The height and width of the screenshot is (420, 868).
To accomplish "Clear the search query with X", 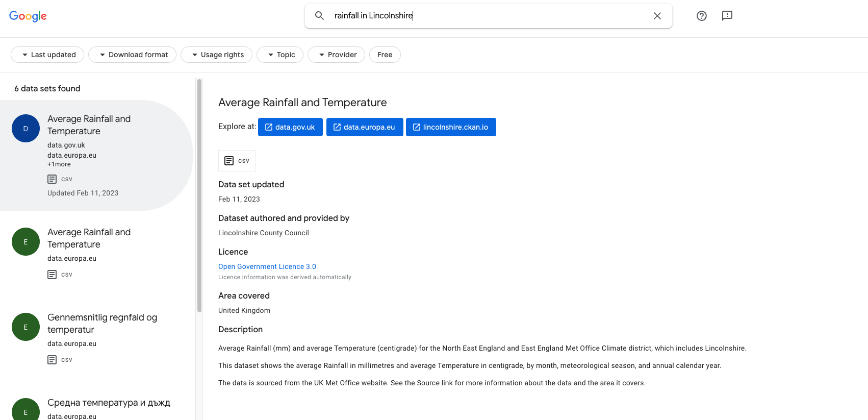I will pyautogui.click(x=657, y=16).
